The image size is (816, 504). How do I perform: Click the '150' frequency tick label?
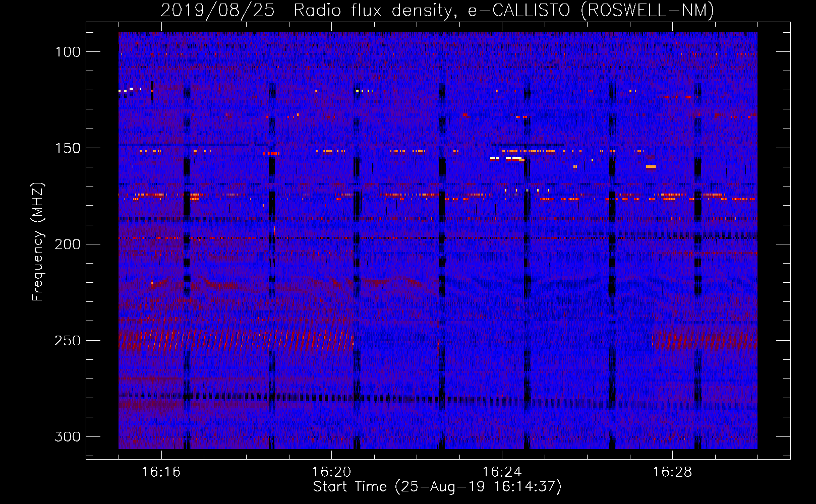(68, 148)
